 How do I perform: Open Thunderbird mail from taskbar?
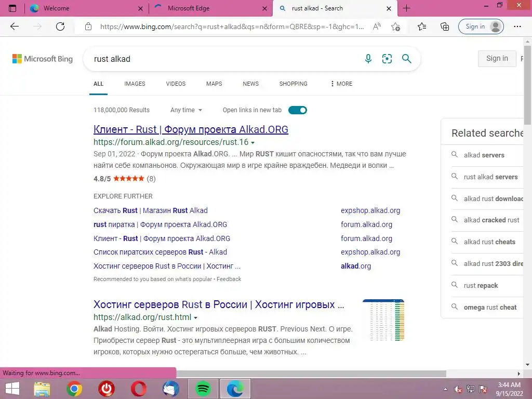point(171,389)
